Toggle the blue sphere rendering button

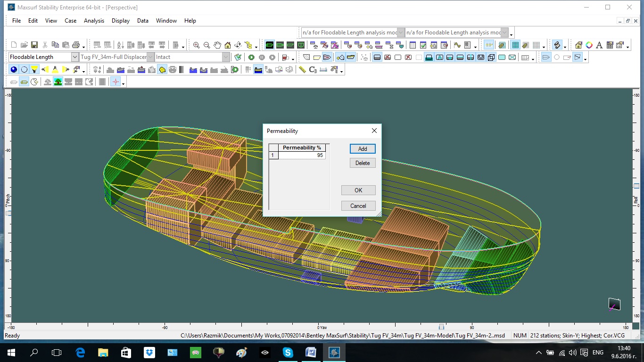[x=14, y=70]
